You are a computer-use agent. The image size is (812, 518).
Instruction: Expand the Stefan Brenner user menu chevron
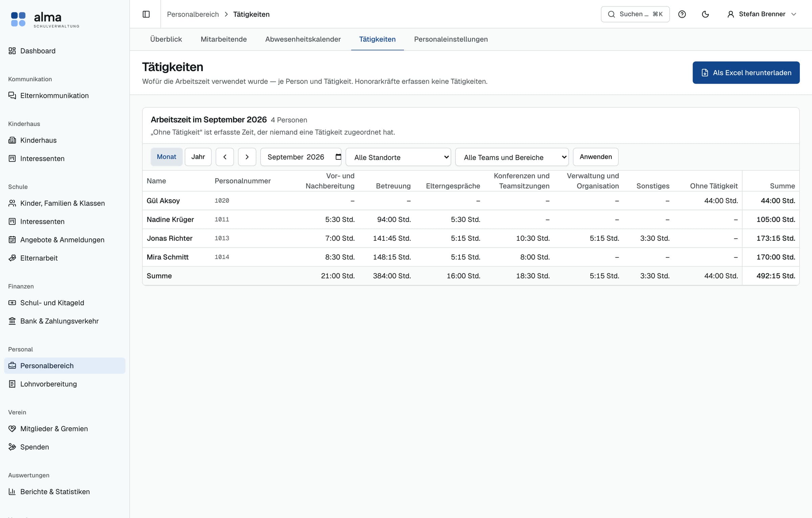[794, 14]
